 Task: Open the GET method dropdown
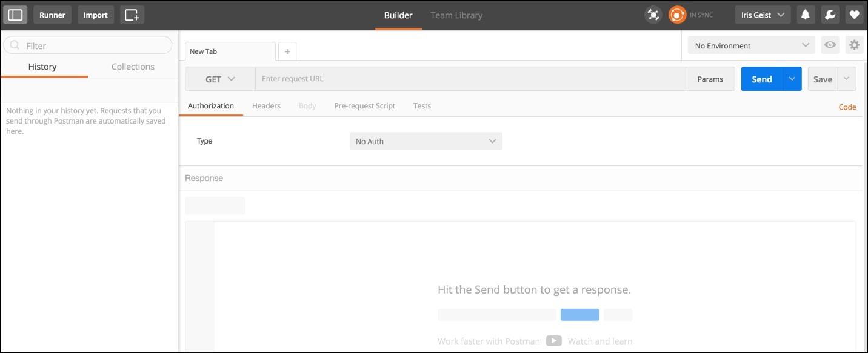(219, 78)
